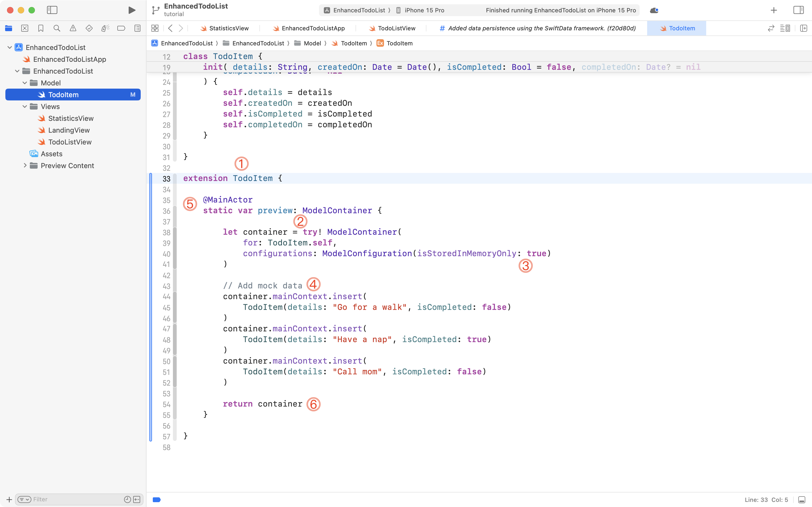Select the TodoListView editor tab

point(396,28)
